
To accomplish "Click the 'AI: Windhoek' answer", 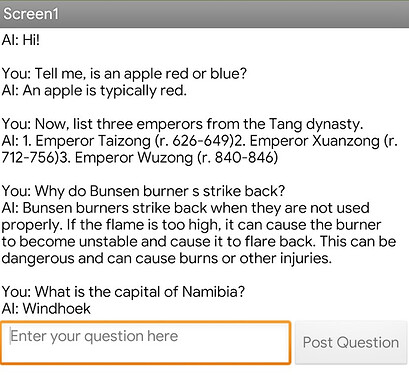I will tap(46, 309).
